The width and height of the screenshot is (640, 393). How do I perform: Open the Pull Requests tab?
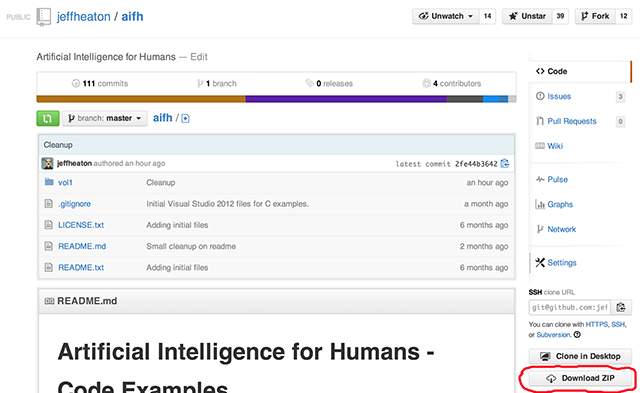(572, 121)
